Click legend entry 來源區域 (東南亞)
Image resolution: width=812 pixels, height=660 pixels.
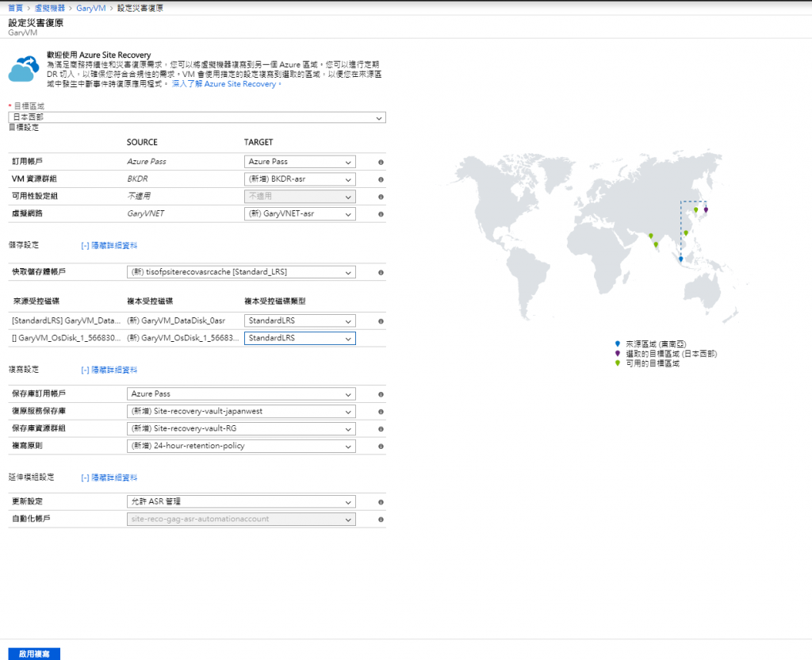point(656,344)
